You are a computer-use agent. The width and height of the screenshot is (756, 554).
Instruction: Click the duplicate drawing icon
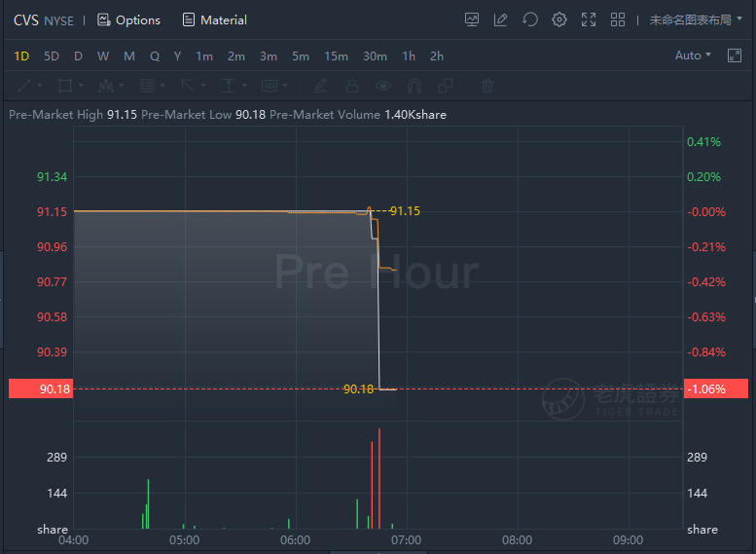coord(446,86)
